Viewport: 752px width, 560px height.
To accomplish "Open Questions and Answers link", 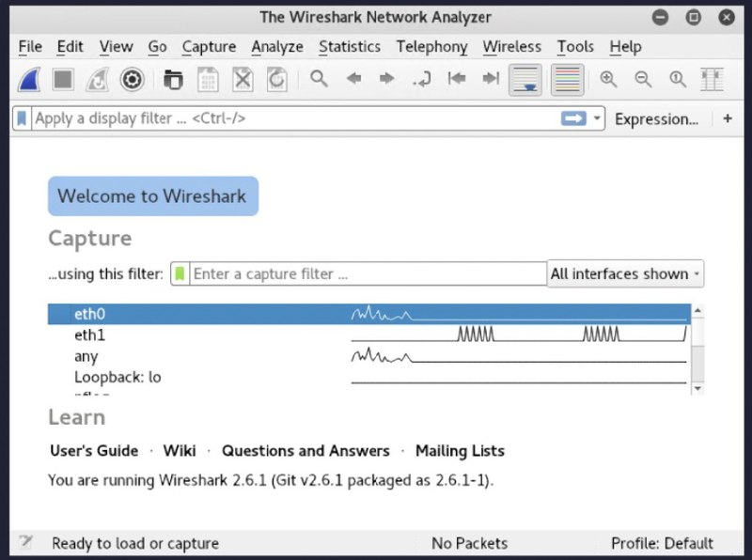I will click(x=305, y=451).
